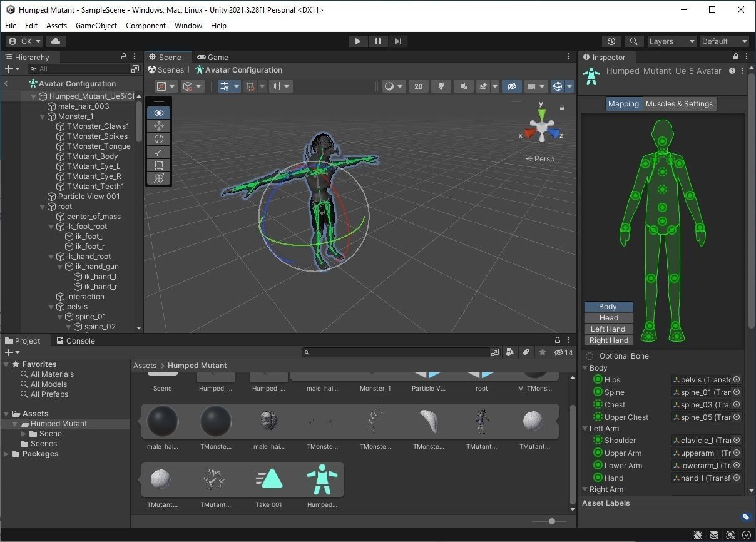The height and width of the screenshot is (542, 756).
Task: Click the Play button
Action: (357, 41)
